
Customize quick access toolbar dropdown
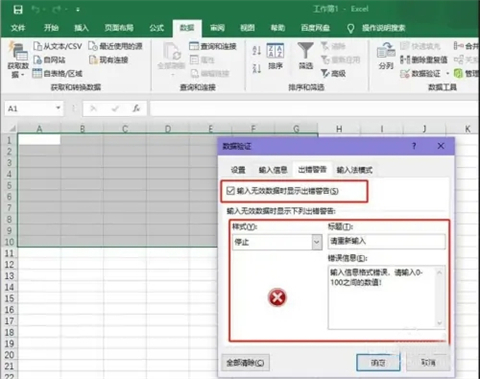click(x=77, y=10)
